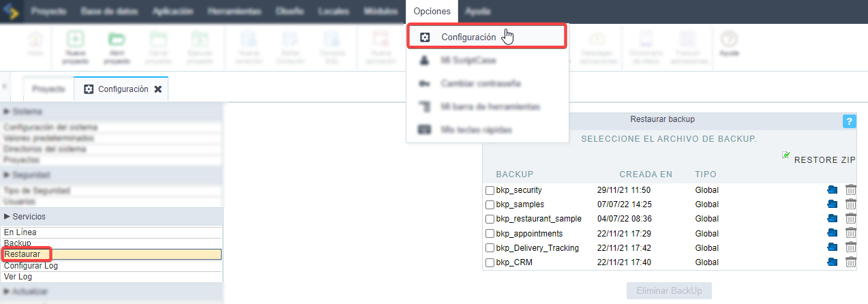
Task: Tick the bkp_restaurant_sample checkbox
Action: click(x=490, y=219)
